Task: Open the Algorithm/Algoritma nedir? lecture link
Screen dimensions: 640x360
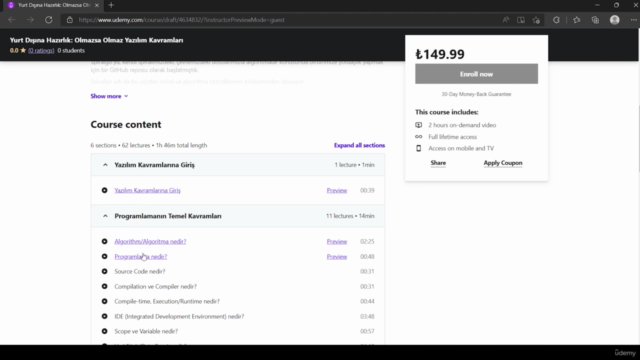Action: 150,242
